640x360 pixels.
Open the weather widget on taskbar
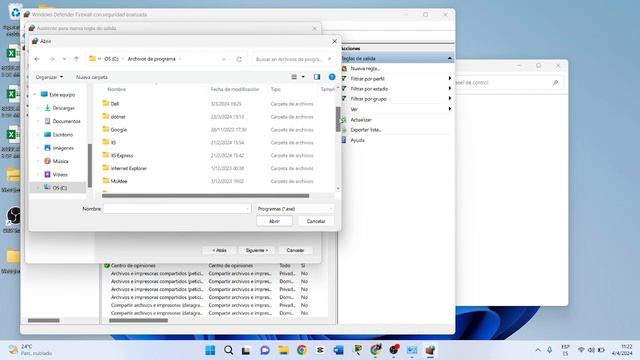click(x=31, y=350)
